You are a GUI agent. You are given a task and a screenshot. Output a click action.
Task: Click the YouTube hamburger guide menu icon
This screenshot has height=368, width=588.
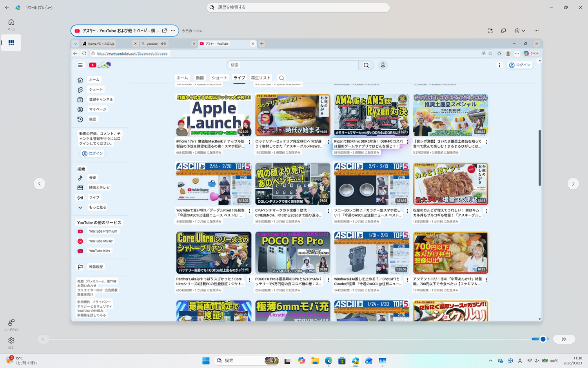80,65
